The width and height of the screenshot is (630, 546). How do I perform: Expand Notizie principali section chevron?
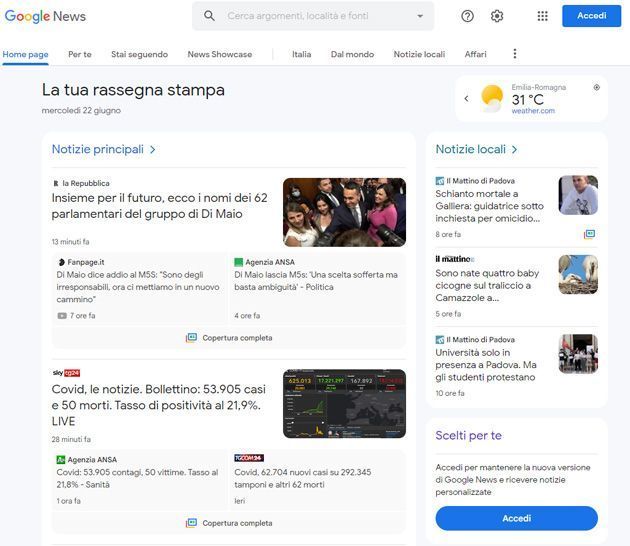153,150
